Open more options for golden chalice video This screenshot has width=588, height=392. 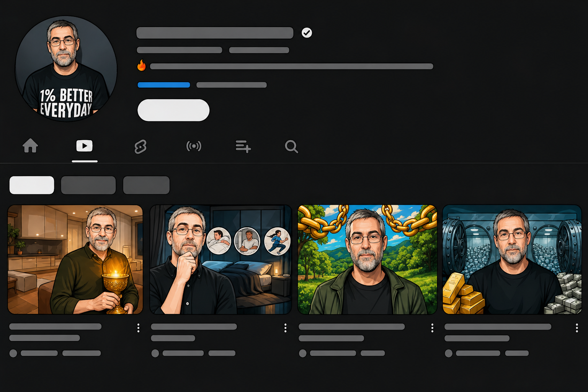[138, 328]
